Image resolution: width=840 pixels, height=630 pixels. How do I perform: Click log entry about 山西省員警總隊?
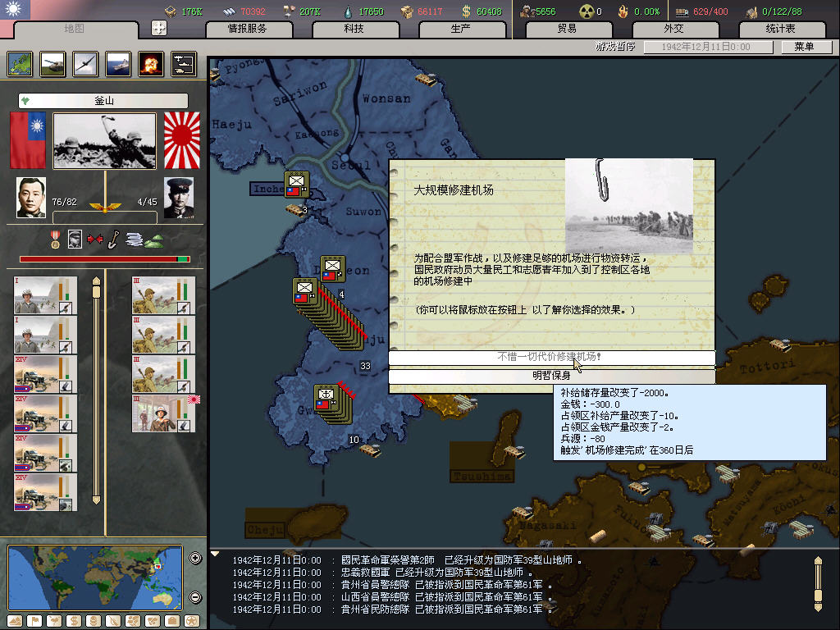pos(392,597)
